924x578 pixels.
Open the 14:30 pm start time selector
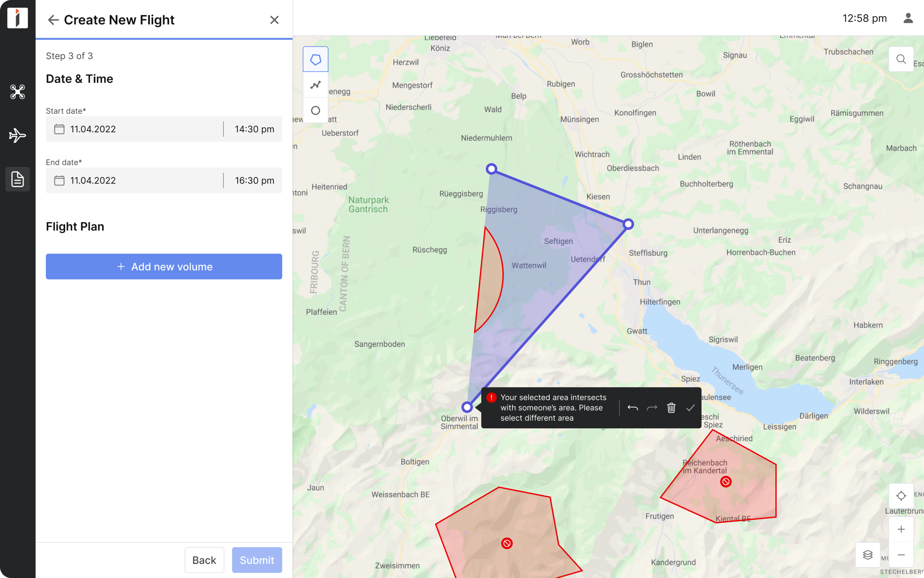click(x=254, y=129)
